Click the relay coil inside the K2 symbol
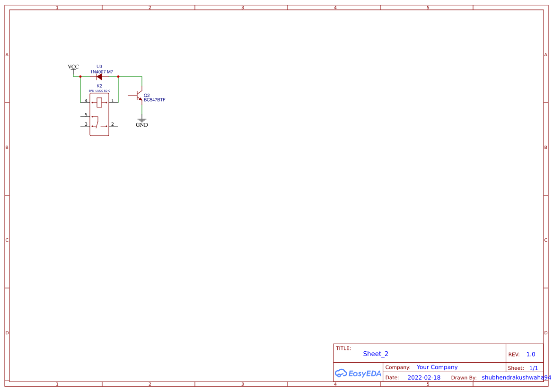Screen dimensions: 553x392 99,102
